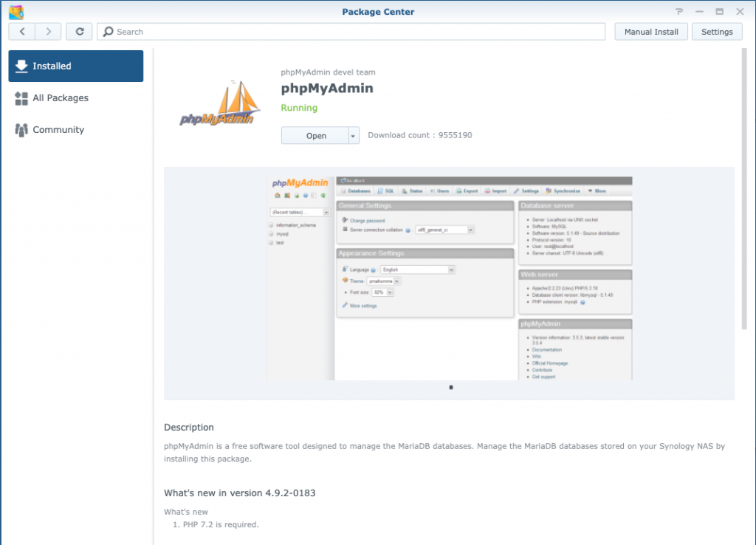The height and width of the screenshot is (545, 756).
Task: Go back using the back arrow
Action: point(22,32)
